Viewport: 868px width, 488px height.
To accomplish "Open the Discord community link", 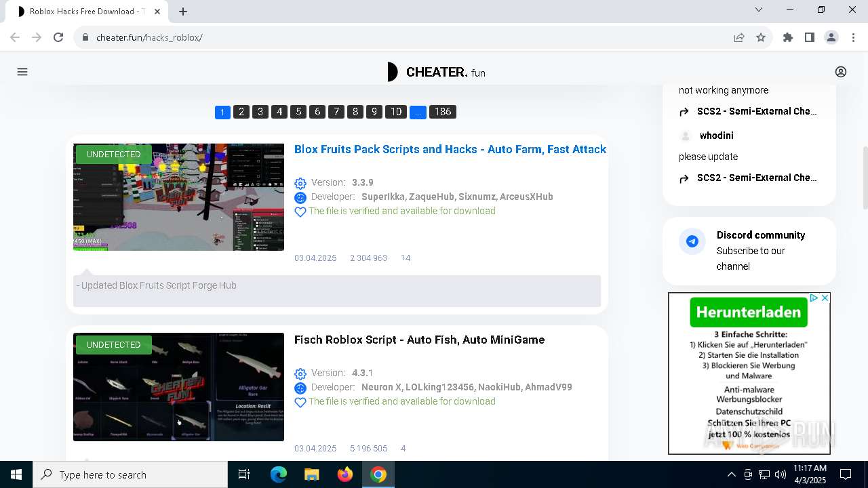I will tap(761, 235).
